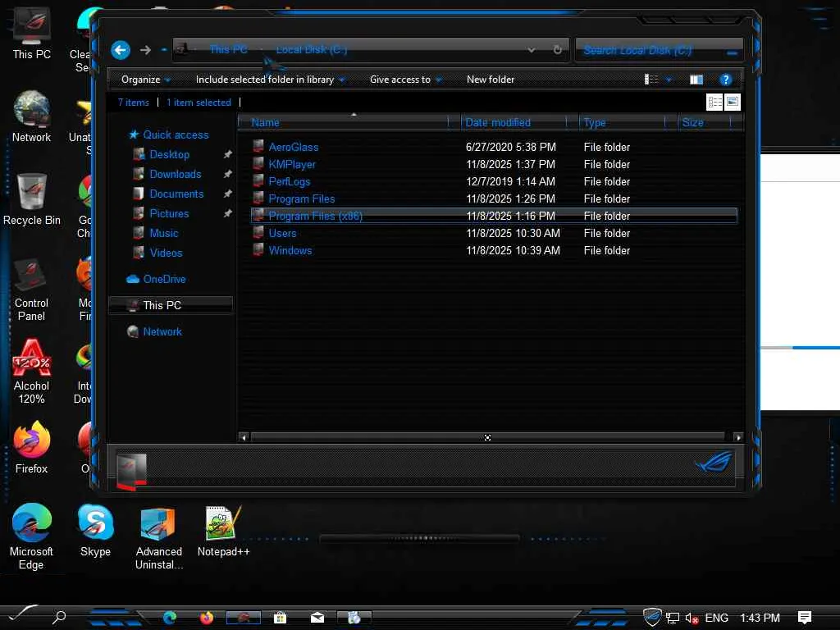Launch Notepad++ from the desktop
This screenshot has width=840, height=630.
tap(223, 532)
